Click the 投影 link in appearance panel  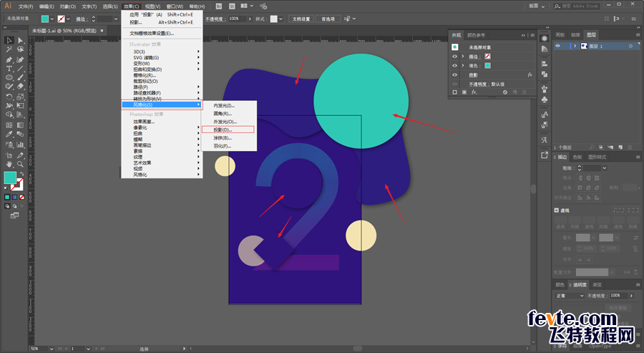473,75
